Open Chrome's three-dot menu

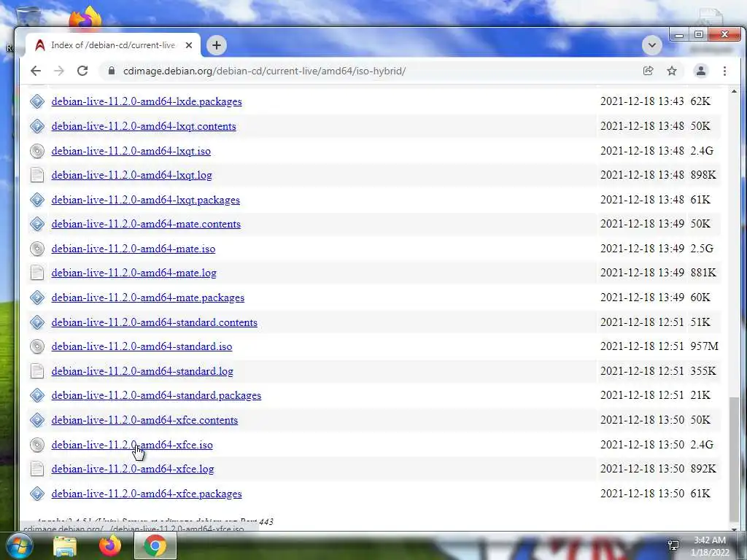(724, 71)
